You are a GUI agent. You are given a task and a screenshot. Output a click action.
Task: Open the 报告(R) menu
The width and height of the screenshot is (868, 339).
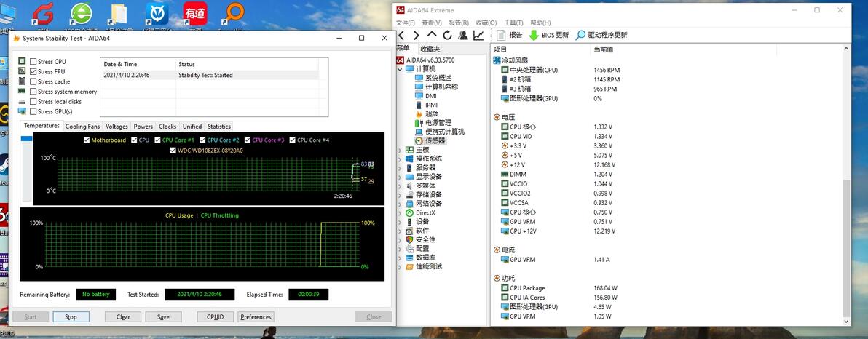click(458, 23)
